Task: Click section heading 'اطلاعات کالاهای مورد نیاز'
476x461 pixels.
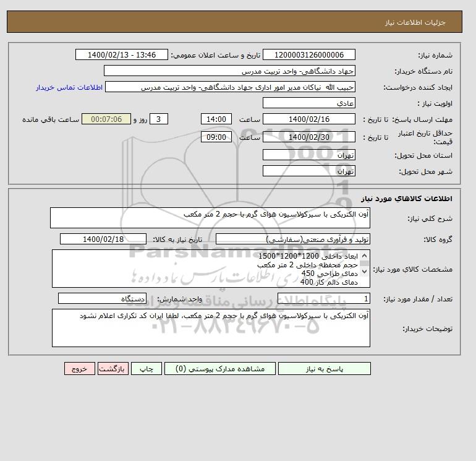Action: tap(407, 199)
